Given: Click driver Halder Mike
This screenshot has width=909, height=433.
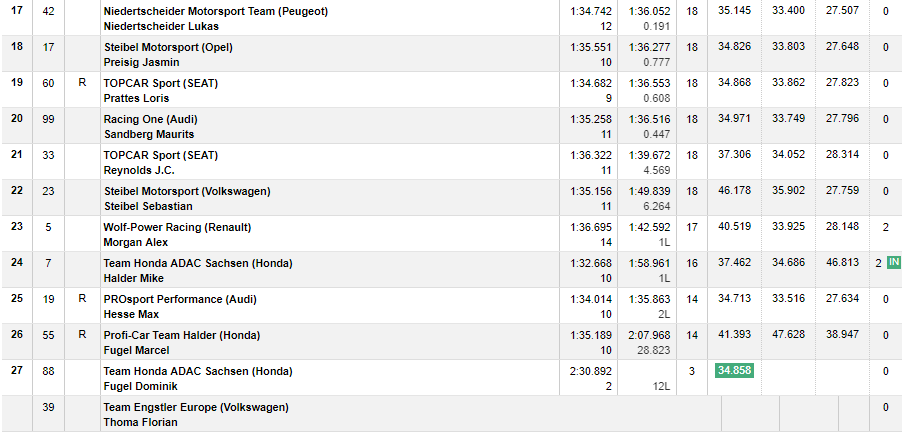Looking at the screenshot, I should (133, 278).
